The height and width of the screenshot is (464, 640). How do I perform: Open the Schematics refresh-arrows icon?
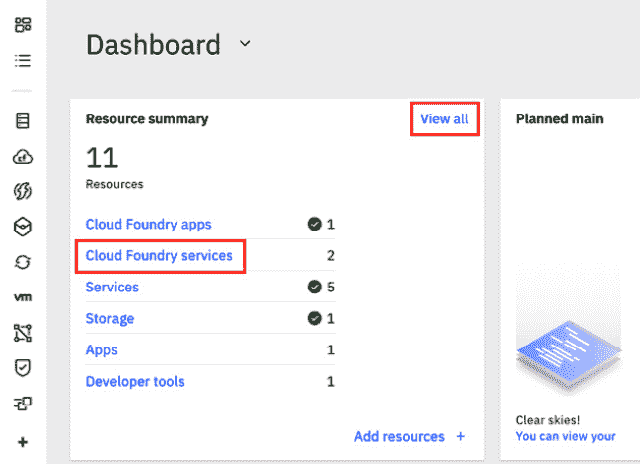point(23,262)
